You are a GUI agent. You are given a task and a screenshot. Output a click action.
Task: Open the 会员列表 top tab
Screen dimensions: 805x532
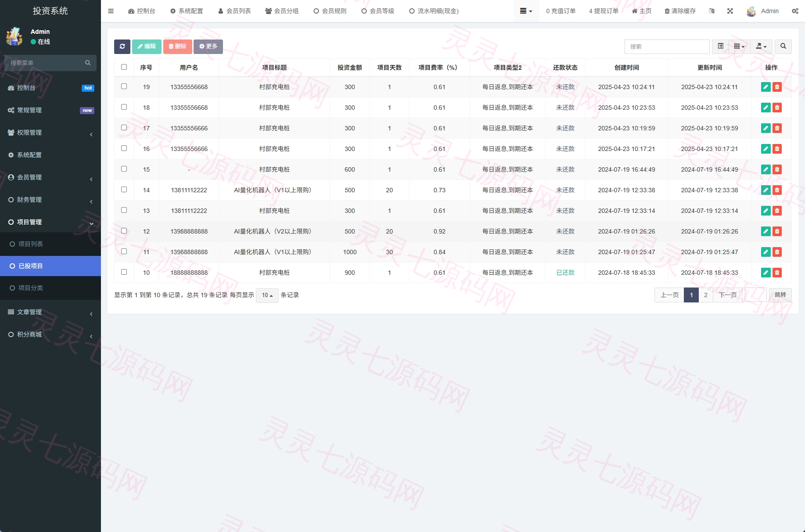click(x=234, y=11)
